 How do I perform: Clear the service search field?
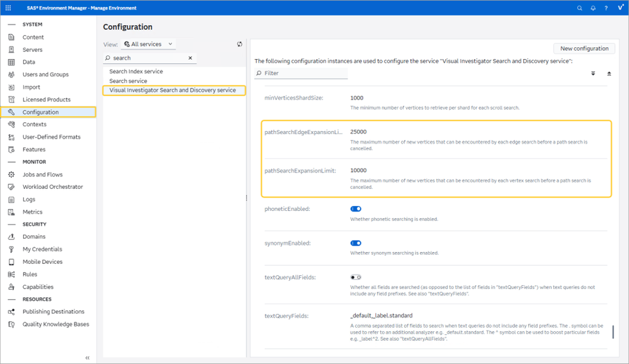pyautogui.click(x=190, y=58)
